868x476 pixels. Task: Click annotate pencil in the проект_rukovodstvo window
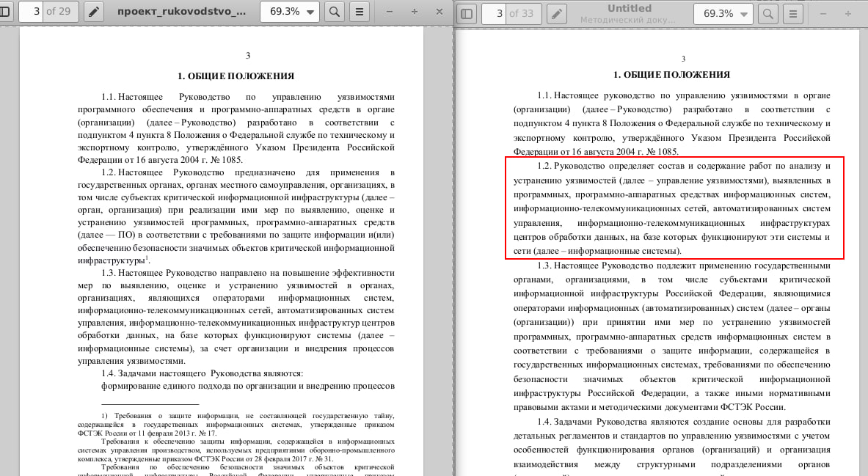[94, 12]
